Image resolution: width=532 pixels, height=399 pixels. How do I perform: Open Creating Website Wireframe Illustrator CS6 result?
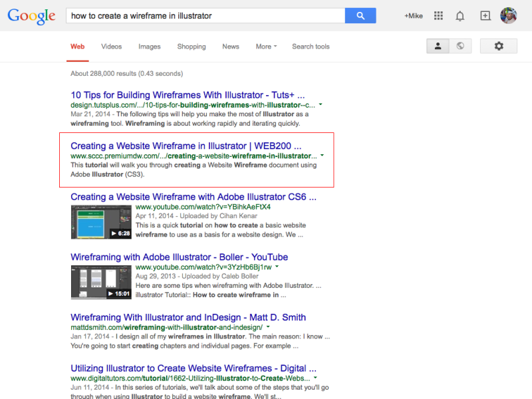[x=194, y=197]
